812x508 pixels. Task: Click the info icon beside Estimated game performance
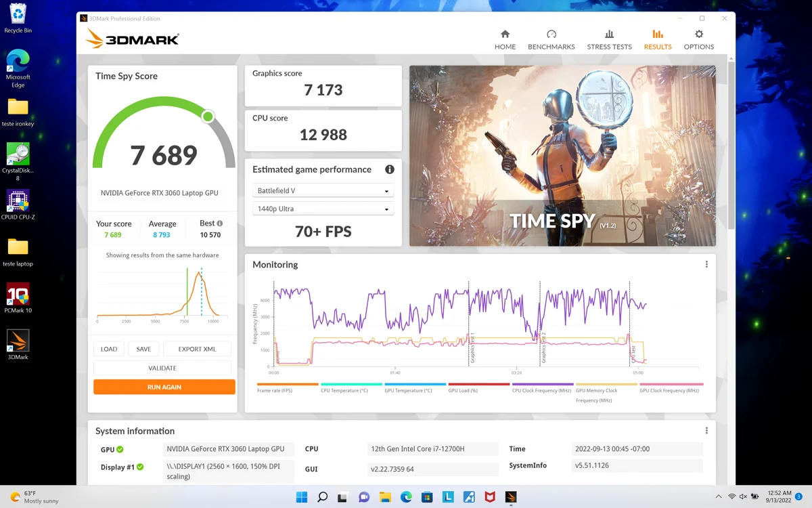390,169
